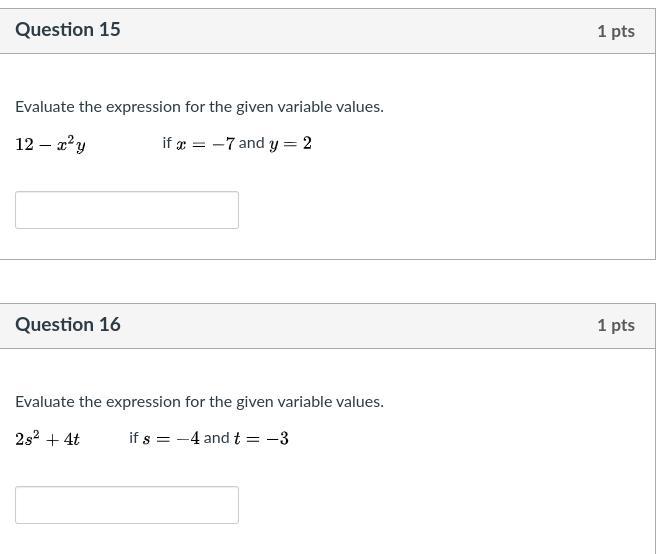Click the 2s² term in Question 16

27,438
